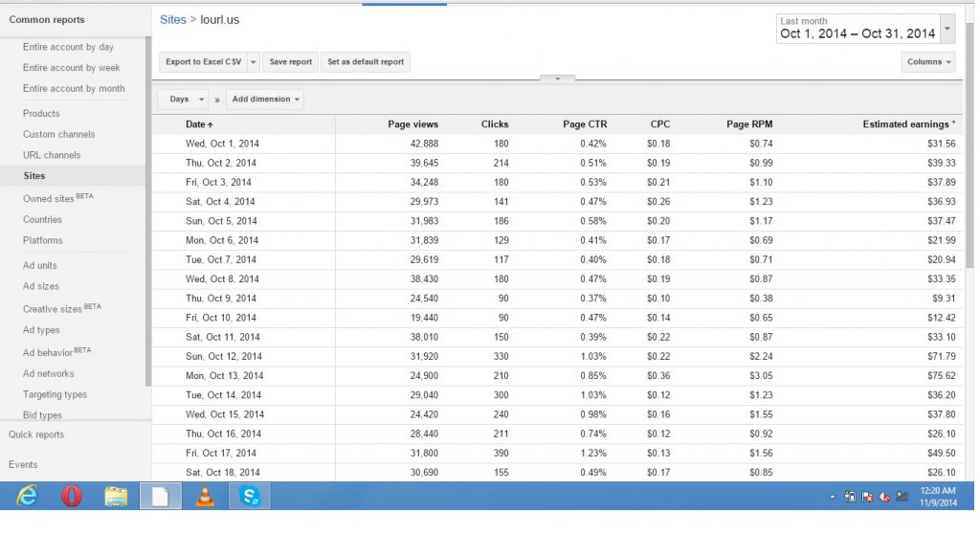Click the 1.23% Page CTR value
Screen dimensions: 980x556
(x=592, y=454)
